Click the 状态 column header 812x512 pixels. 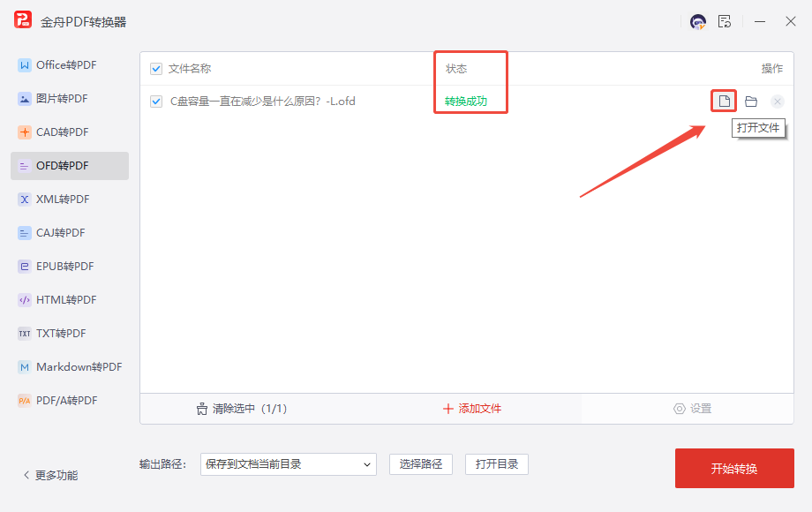click(456, 69)
